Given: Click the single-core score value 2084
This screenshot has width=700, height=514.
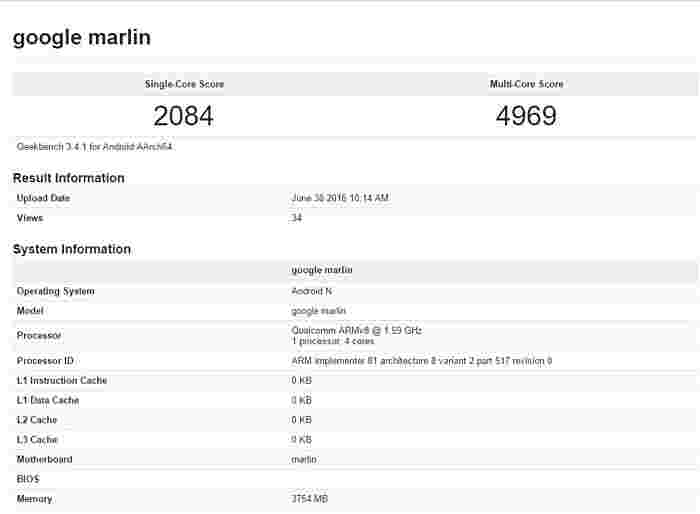Looking at the screenshot, I should 183,116.
